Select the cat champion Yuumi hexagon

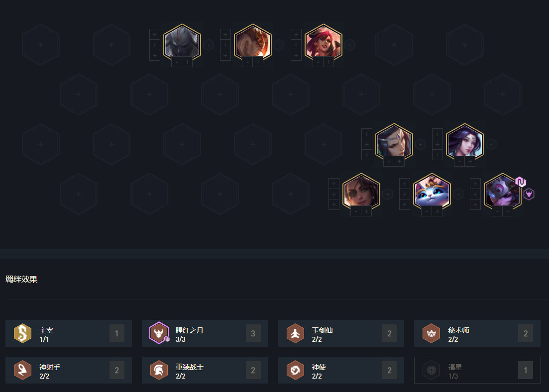click(x=432, y=192)
